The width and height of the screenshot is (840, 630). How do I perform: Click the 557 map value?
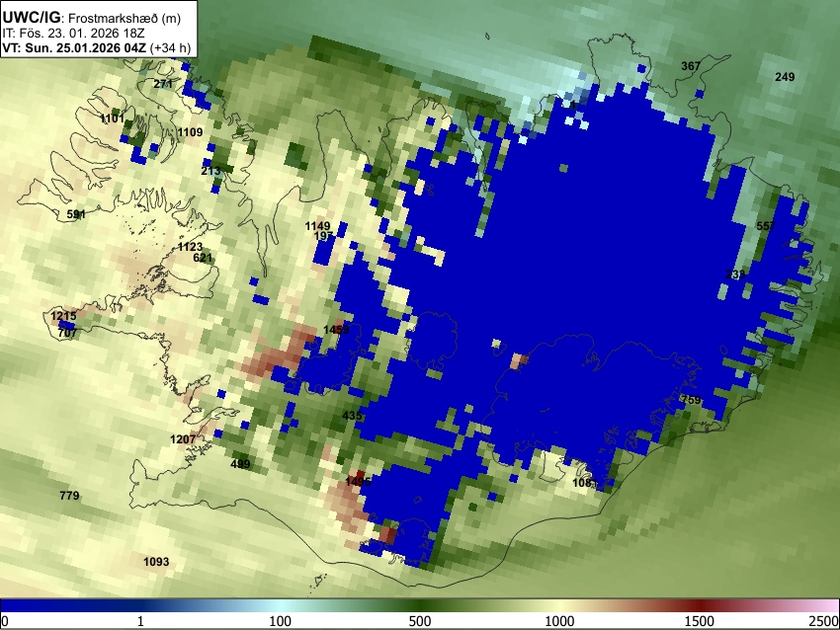pos(766,226)
